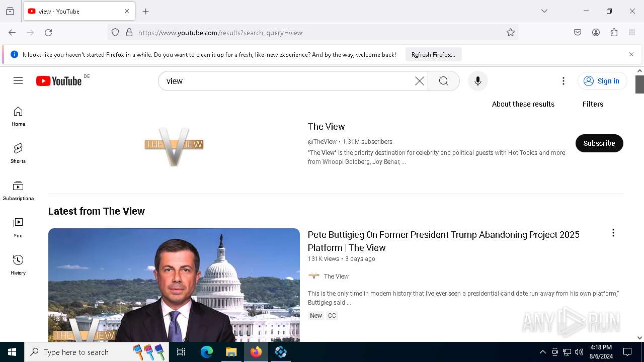Open History in sidebar
Image resolution: width=644 pixels, height=362 pixels.
(18, 265)
